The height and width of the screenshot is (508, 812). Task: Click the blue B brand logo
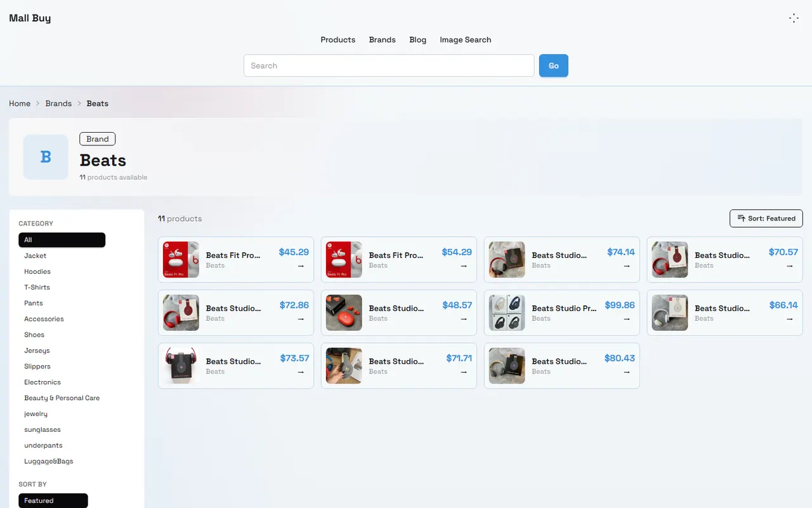pyautogui.click(x=46, y=157)
